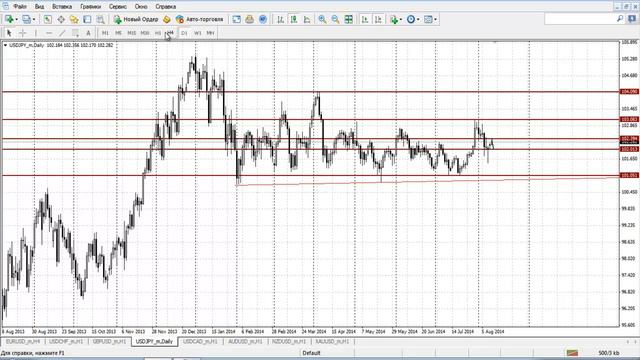640x360 pixels.
Task: Click the full screen chart icon
Action: (236, 19)
